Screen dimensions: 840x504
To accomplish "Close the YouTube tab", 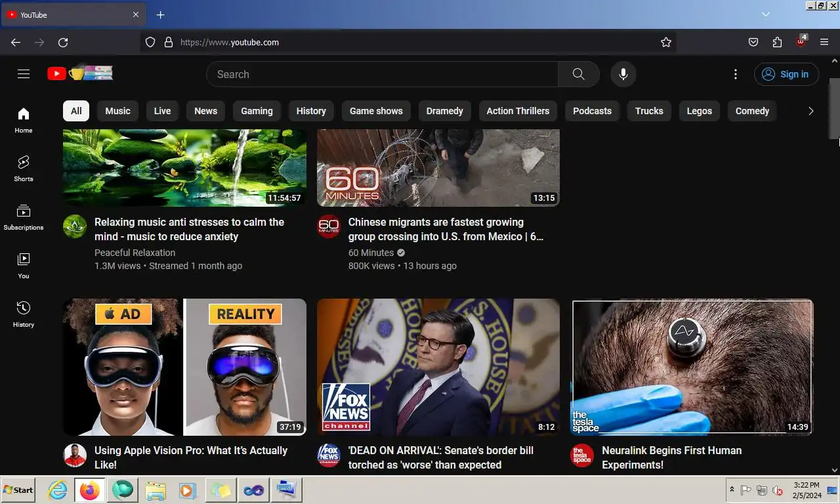I will (x=136, y=14).
